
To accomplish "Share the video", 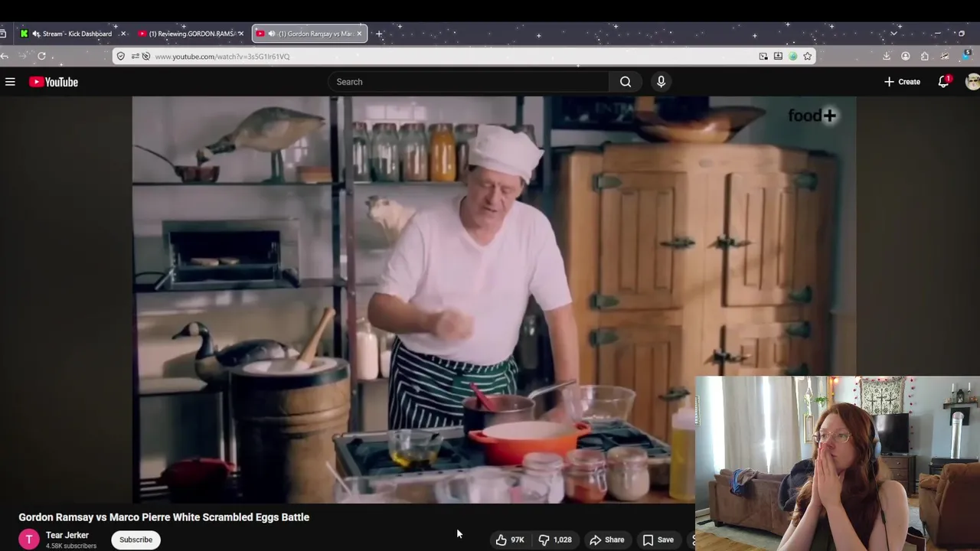I will click(607, 540).
